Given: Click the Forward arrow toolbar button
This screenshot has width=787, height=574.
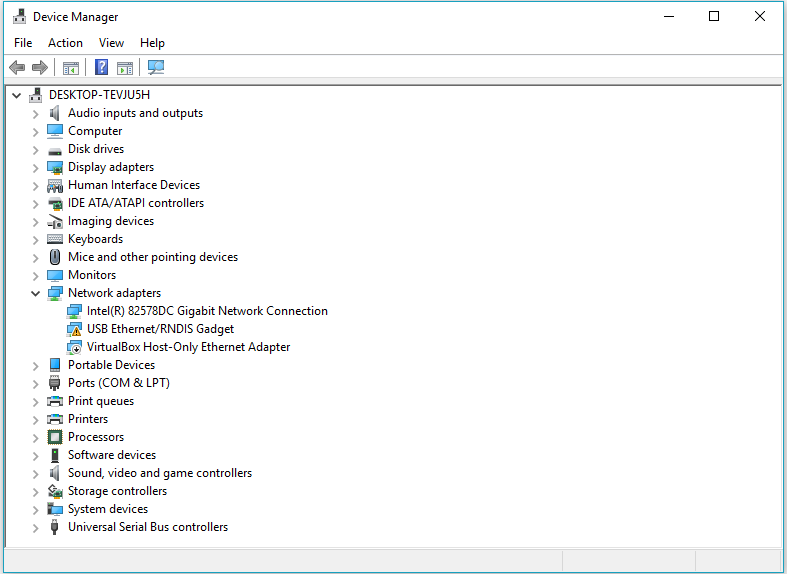Looking at the screenshot, I should pos(40,68).
